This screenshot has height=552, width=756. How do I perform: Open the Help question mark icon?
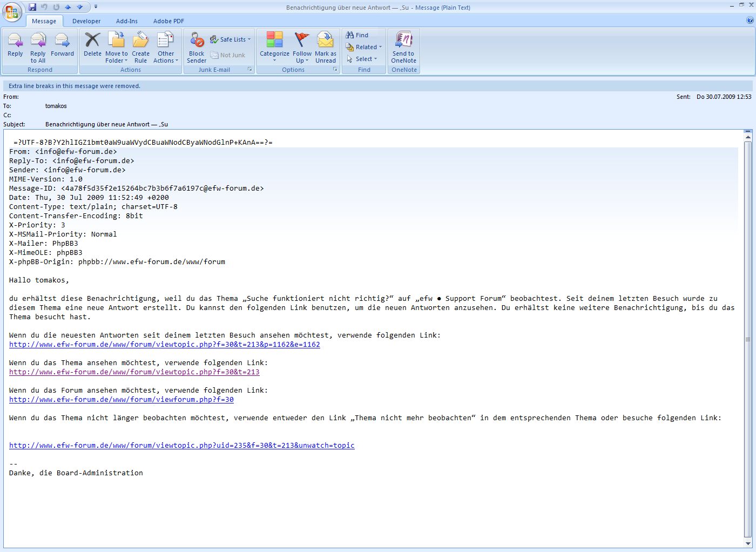(x=750, y=21)
